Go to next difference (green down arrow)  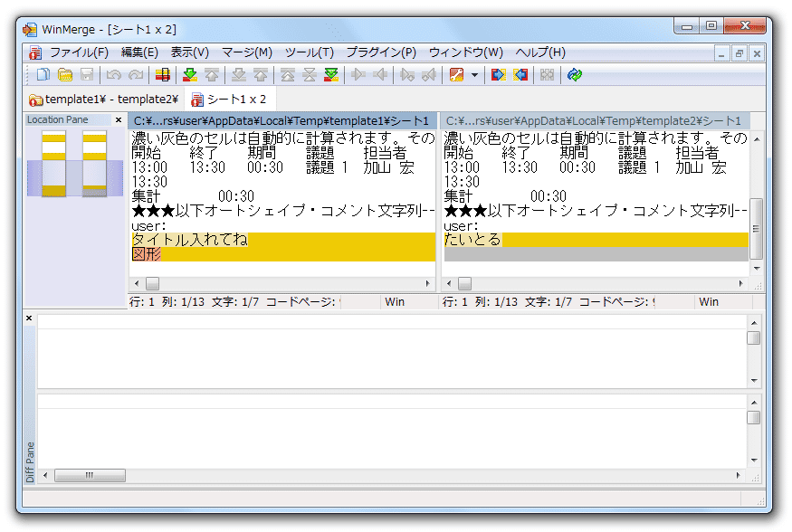coord(189,75)
